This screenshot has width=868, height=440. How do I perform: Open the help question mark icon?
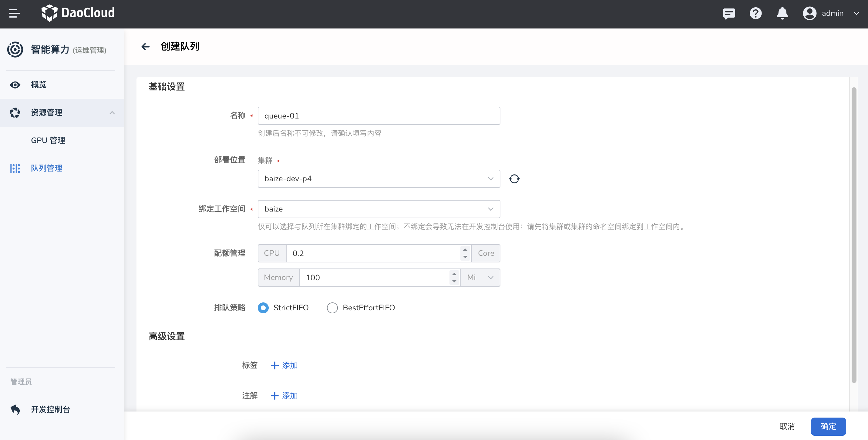[755, 13]
